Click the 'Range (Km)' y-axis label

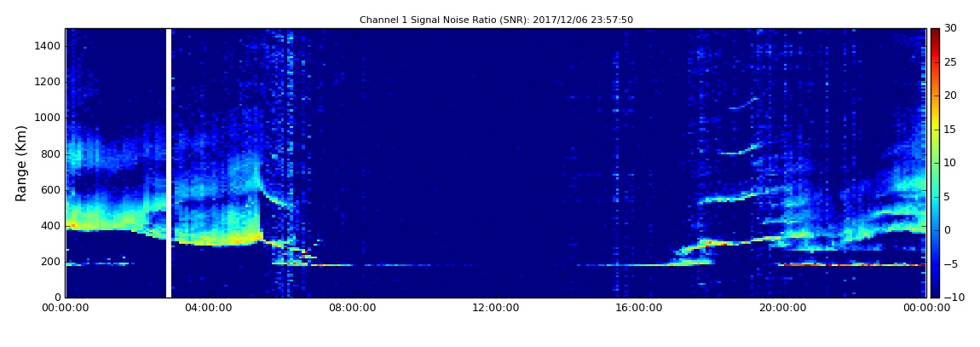(21, 163)
